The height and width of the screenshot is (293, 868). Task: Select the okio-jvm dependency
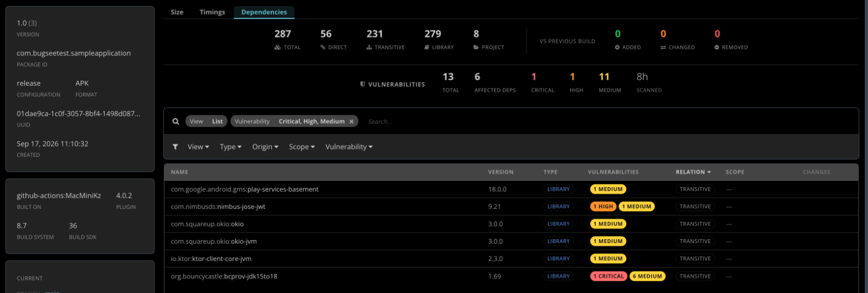click(x=511, y=241)
